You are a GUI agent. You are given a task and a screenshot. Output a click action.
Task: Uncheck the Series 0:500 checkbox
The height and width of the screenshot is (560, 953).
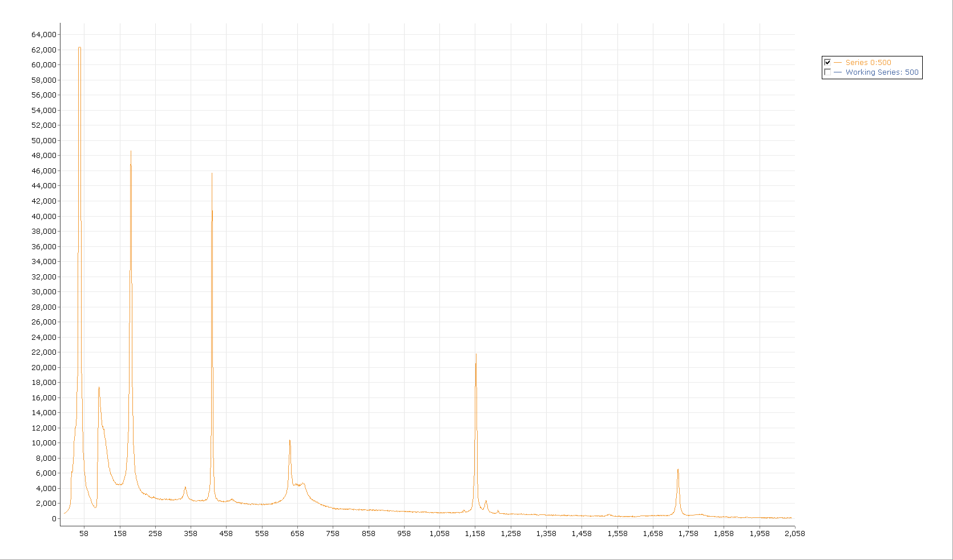[x=827, y=62]
